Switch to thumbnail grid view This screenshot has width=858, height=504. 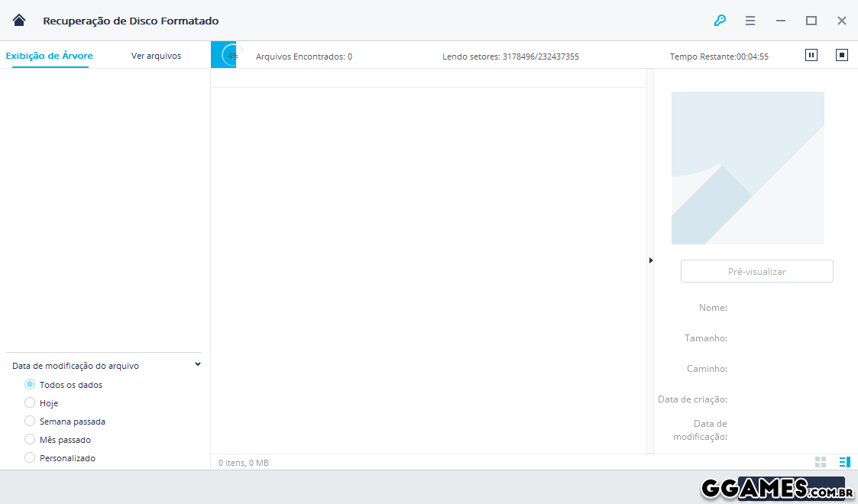tap(821, 462)
